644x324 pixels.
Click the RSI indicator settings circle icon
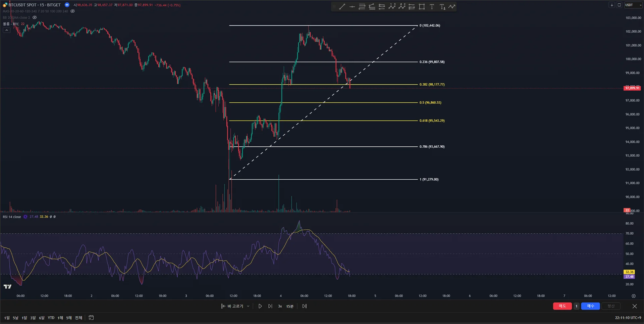coord(25,217)
